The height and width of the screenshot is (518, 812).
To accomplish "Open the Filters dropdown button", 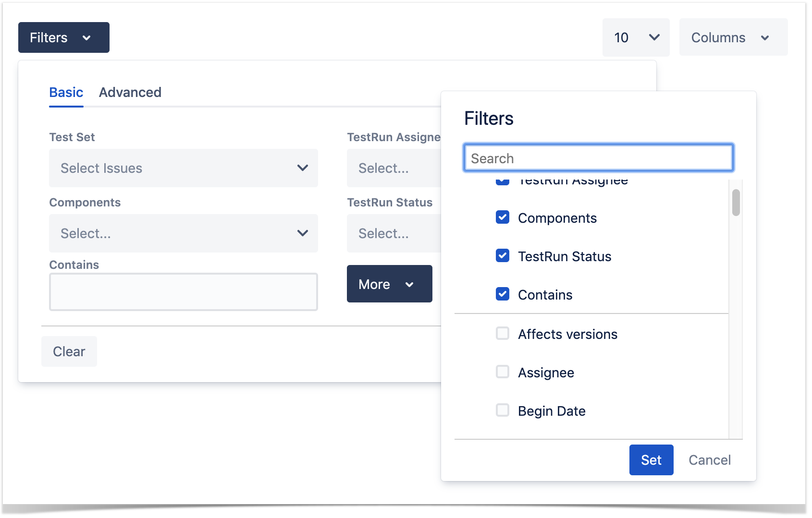I will [63, 37].
